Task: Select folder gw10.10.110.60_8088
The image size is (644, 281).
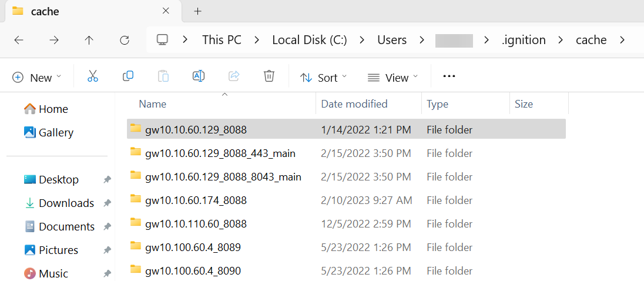Action: pos(346,223)
